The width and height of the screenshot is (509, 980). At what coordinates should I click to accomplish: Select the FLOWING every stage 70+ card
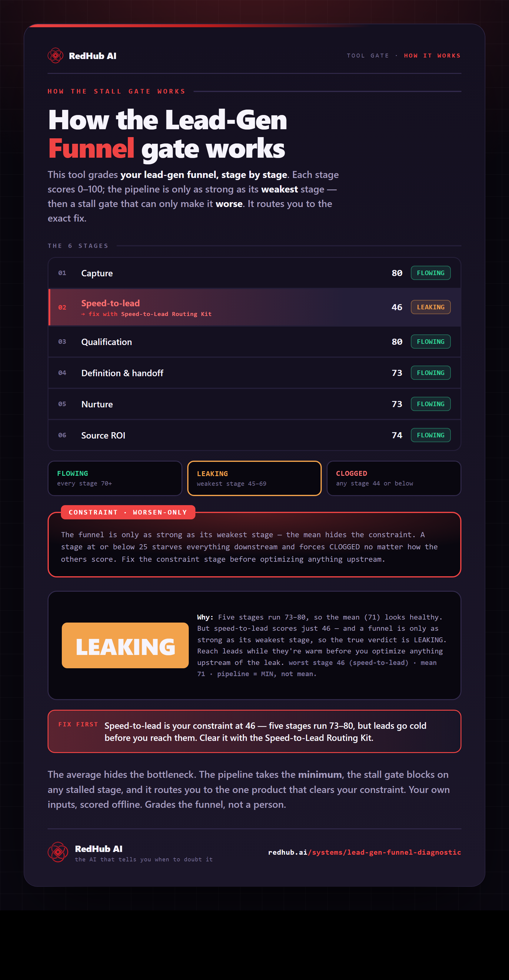[x=115, y=478]
